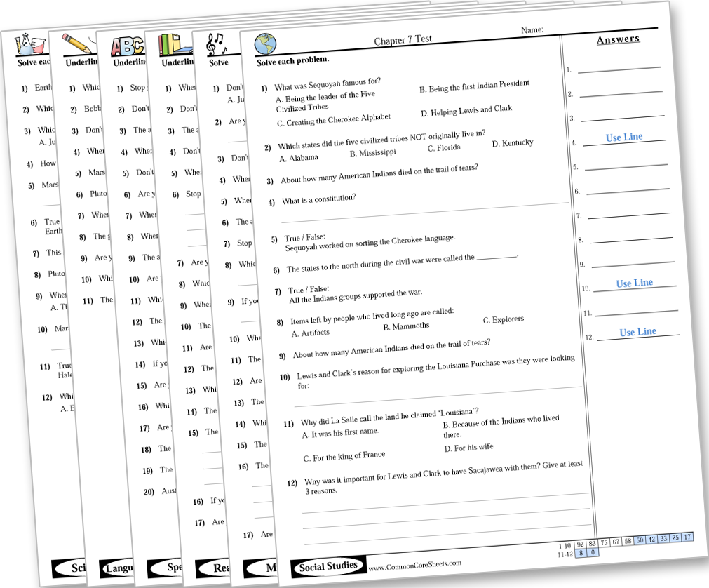Select the pencil icon
The image size is (709, 588).
tap(76, 45)
